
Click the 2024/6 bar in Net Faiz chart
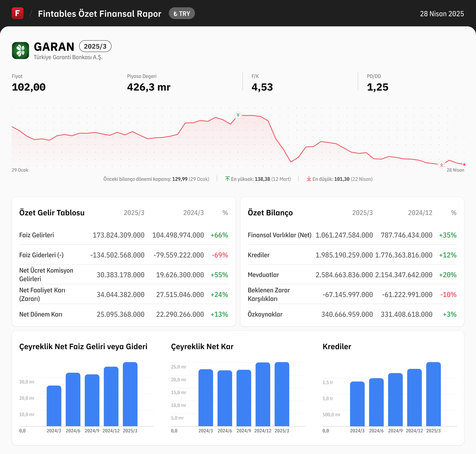tap(73, 400)
